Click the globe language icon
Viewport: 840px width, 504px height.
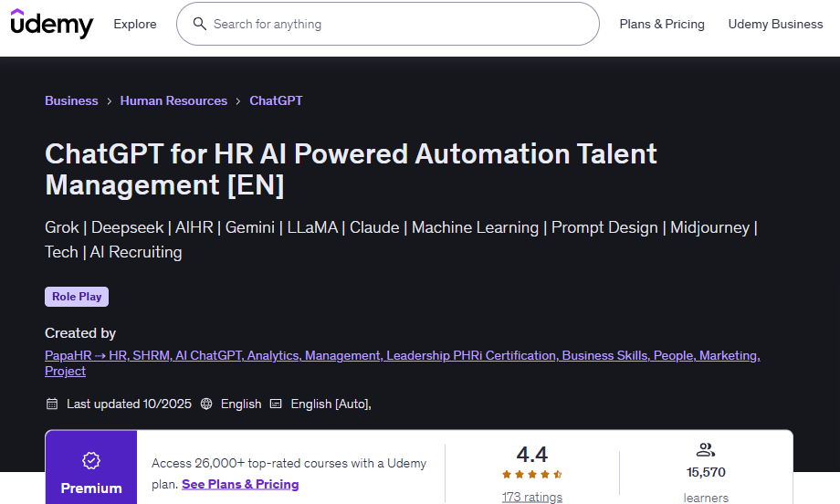(206, 404)
